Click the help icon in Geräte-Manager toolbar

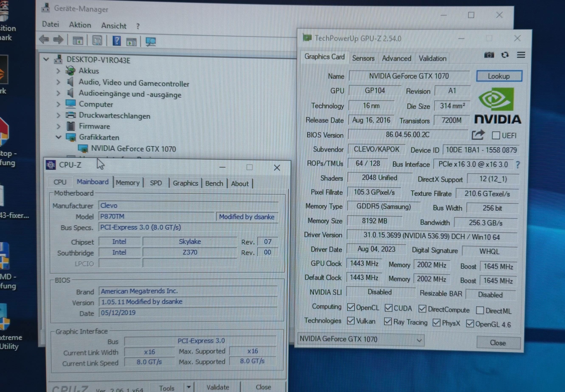coord(117,41)
